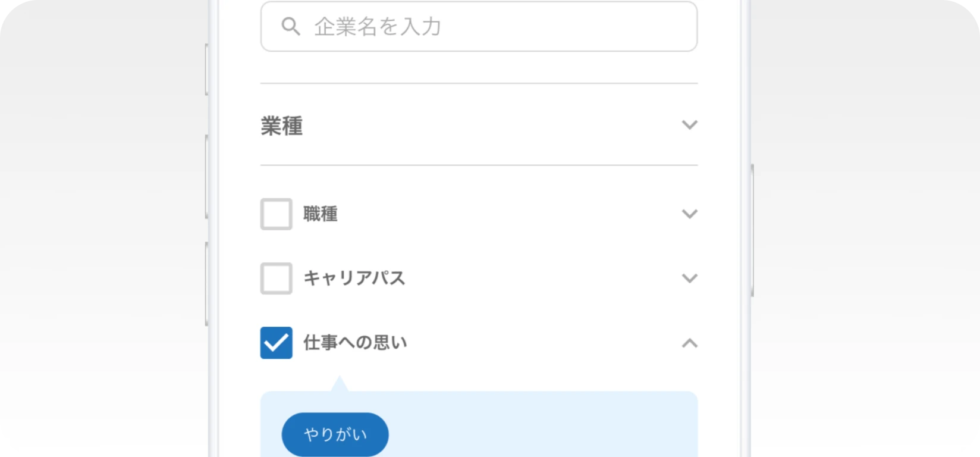Select the 業種 section header
The image size is (980, 457).
pyautogui.click(x=282, y=126)
